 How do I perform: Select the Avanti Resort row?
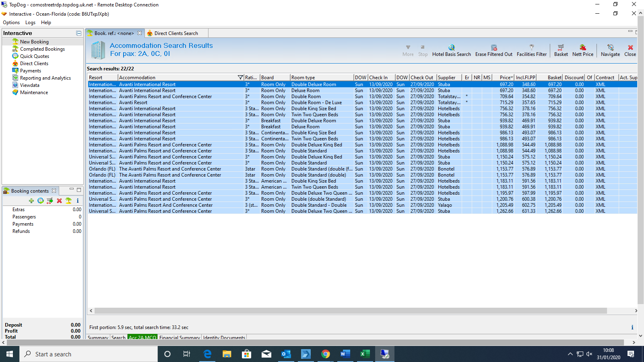pos(362,103)
